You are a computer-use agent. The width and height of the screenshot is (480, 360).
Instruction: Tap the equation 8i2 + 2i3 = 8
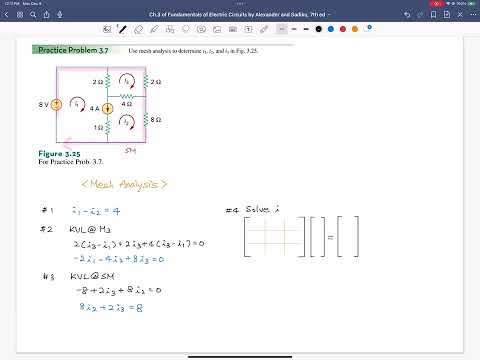click(x=111, y=307)
